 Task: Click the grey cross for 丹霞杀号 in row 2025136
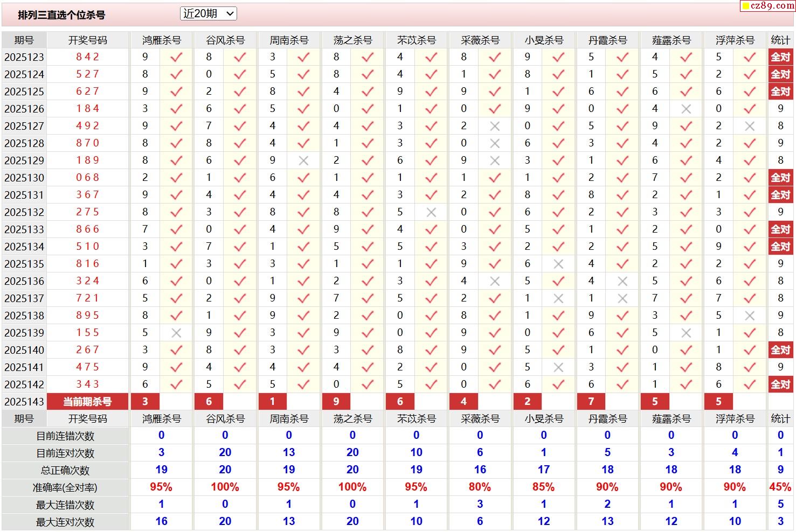tap(622, 281)
